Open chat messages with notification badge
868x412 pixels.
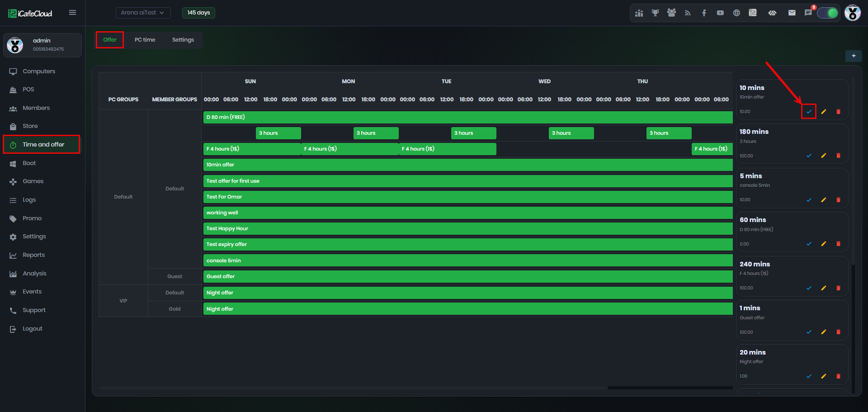(808, 13)
